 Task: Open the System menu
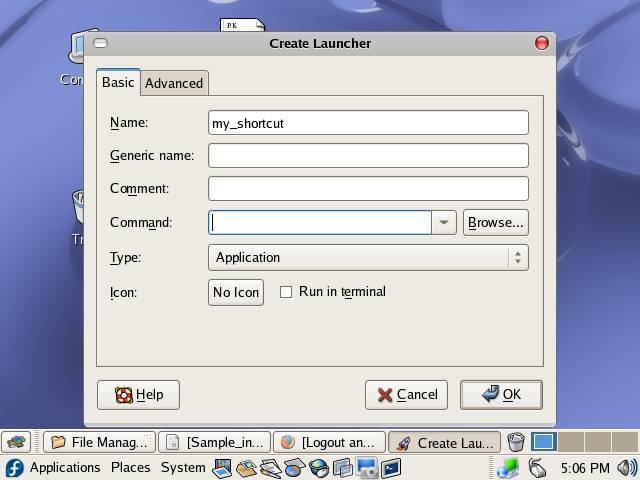(x=183, y=468)
